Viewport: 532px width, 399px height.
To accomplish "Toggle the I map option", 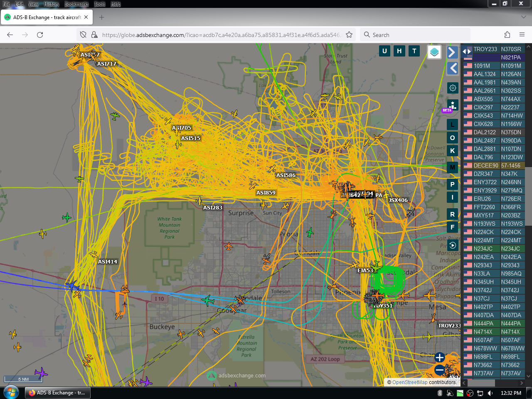I will point(453,197).
